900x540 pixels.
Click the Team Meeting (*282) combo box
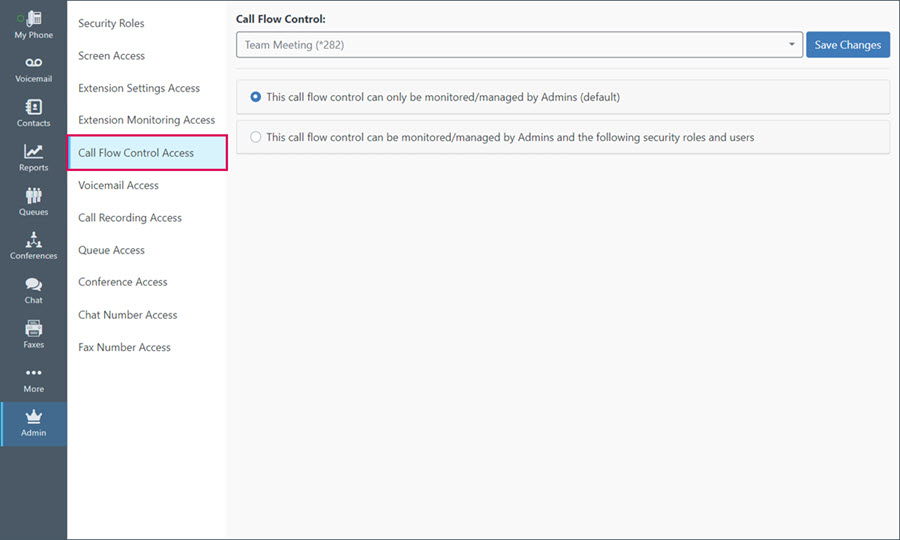[x=519, y=45]
